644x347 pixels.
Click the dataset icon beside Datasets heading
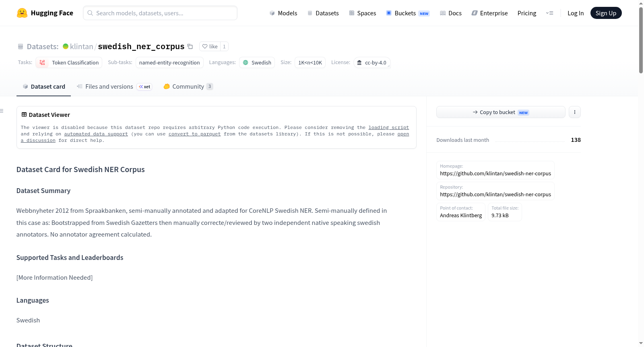point(21,47)
